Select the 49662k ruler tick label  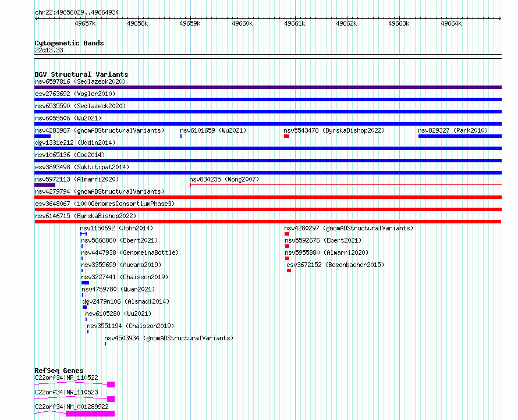pyautogui.click(x=346, y=23)
